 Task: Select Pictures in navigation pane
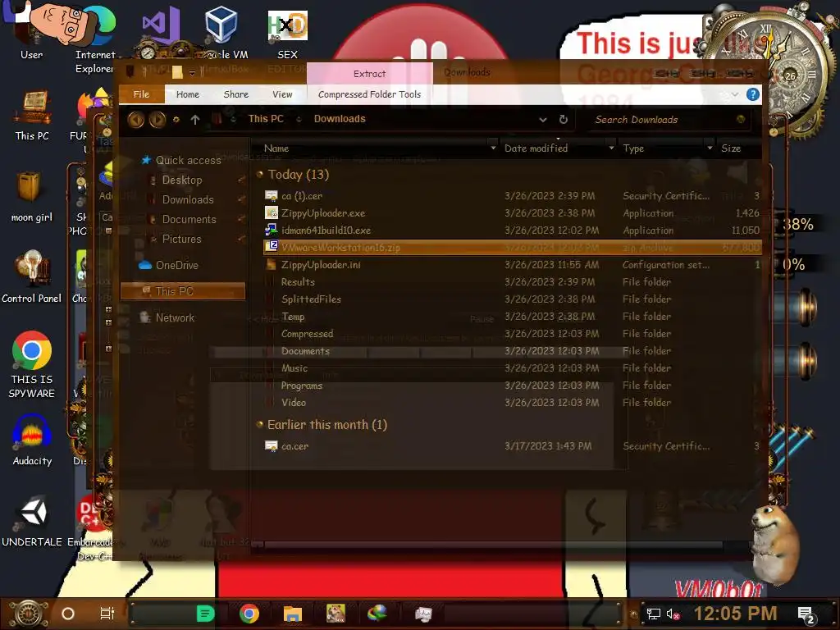(x=181, y=239)
